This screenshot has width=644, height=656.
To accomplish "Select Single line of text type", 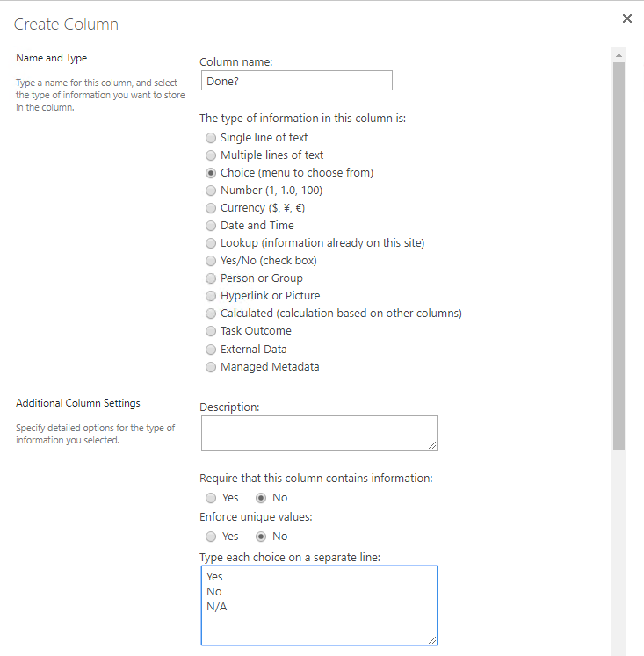I will point(211,138).
